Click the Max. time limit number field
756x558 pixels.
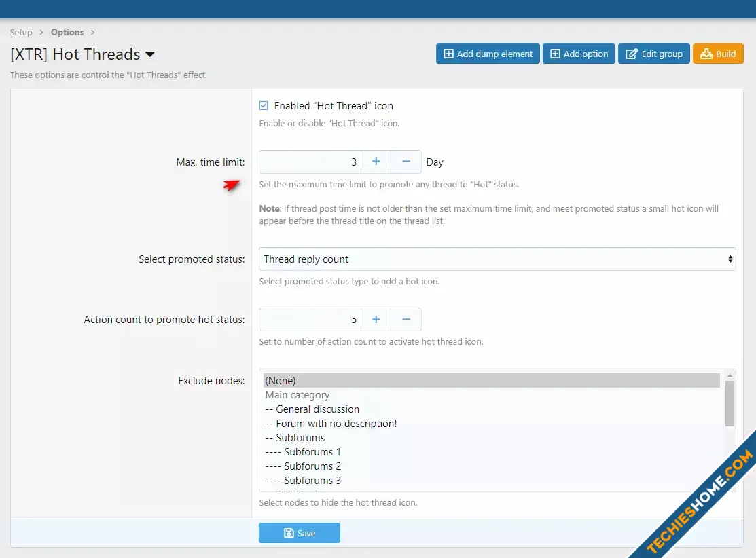click(x=310, y=162)
